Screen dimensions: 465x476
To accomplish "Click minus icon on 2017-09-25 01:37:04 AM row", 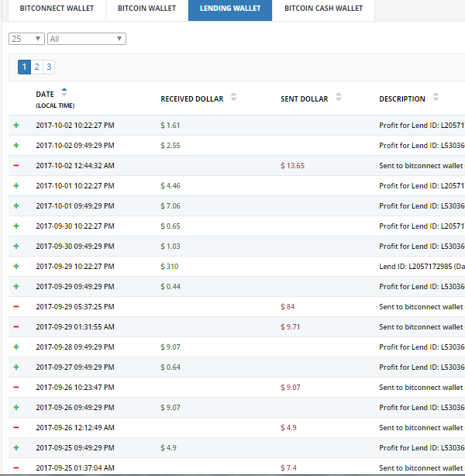I will (16, 468).
